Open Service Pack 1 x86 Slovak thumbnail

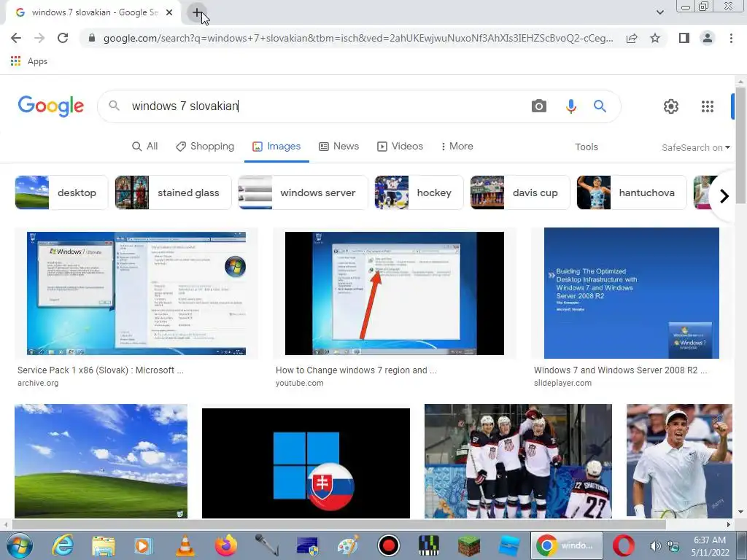[x=136, y=293]
